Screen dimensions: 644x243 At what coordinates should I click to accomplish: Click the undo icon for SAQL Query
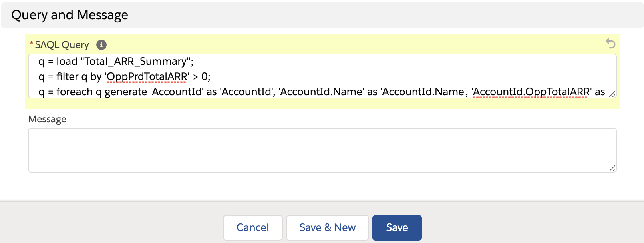pyautogui.click(x=610, y=43)
